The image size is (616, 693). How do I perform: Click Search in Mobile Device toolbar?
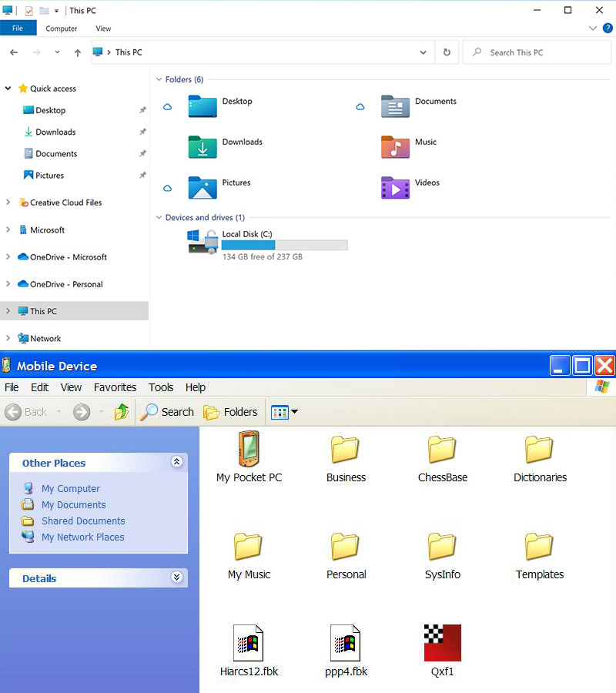[168, 412]
